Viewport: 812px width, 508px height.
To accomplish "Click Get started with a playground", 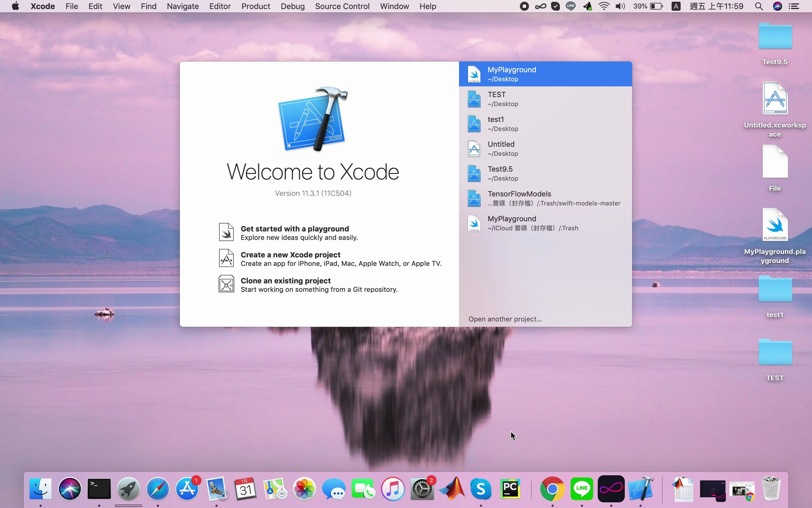I will (x=295, y=229).
